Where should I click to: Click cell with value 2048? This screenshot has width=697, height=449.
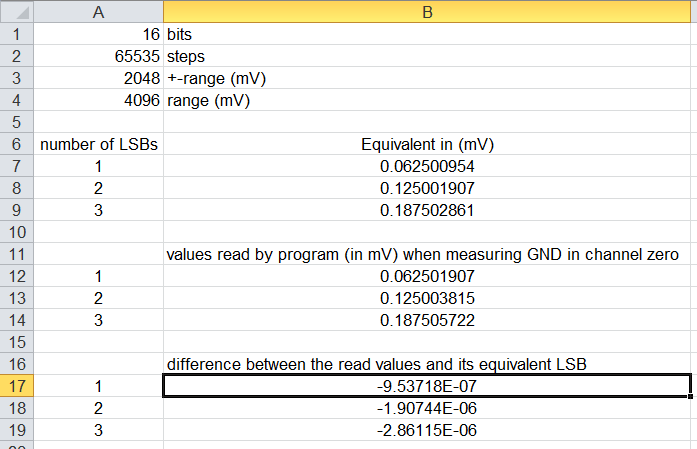coord(98,78)
